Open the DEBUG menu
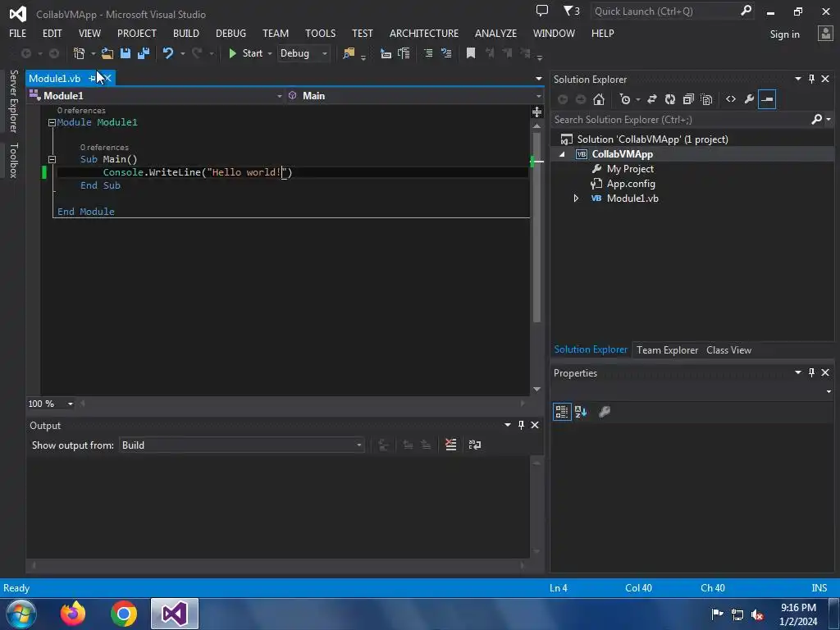The width and height of the screenshot is (840, 630). coord(231,33)
